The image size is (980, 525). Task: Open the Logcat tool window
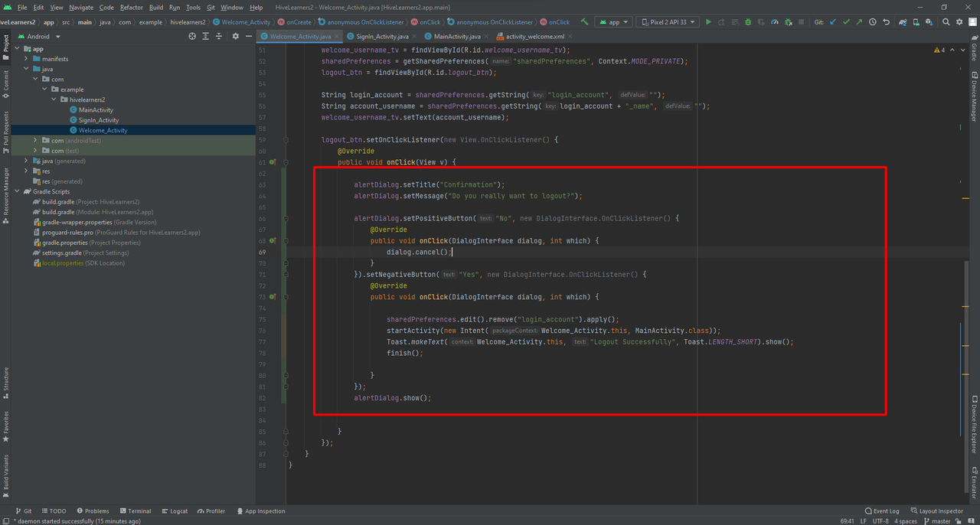point(174,511)
